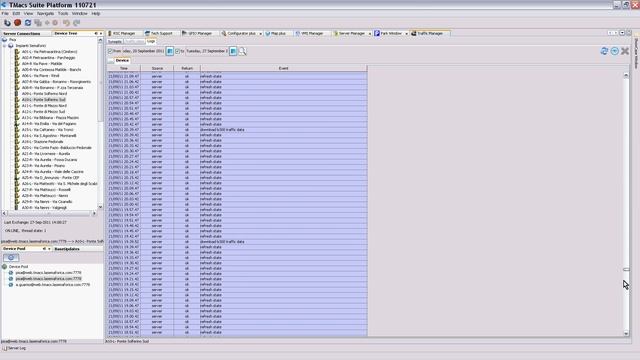Select the a.guarino Device Pool connection entry

pyautogui.click(x=53, y=284)
